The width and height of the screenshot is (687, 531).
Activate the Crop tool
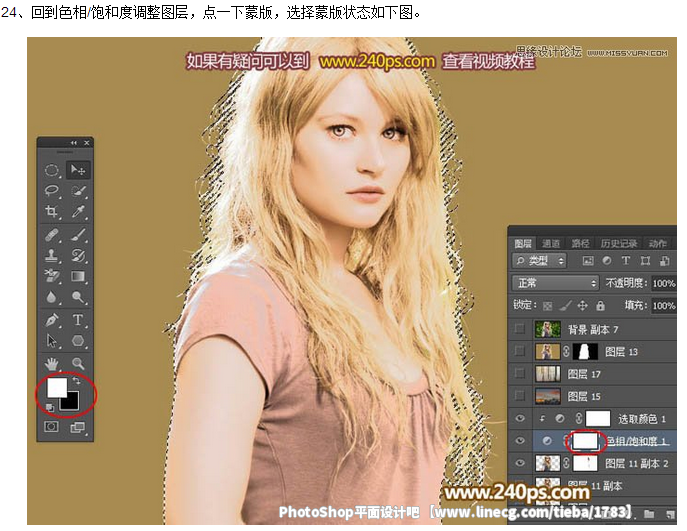click(x=52, y=212)
